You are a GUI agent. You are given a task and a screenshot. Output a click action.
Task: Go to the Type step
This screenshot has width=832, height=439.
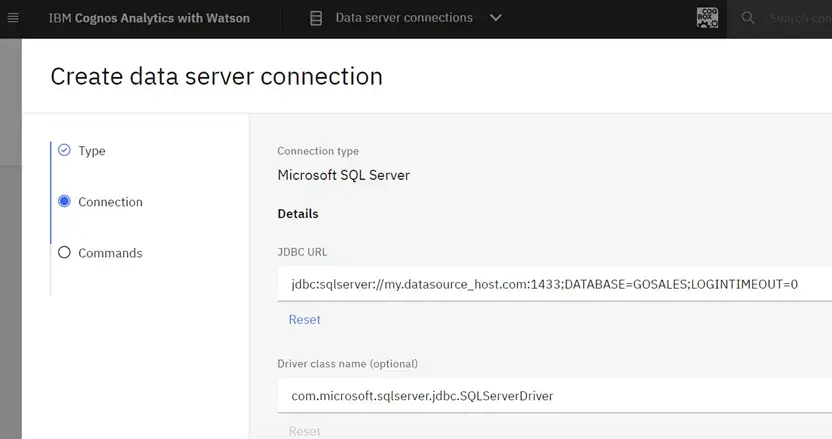(92, 151)
